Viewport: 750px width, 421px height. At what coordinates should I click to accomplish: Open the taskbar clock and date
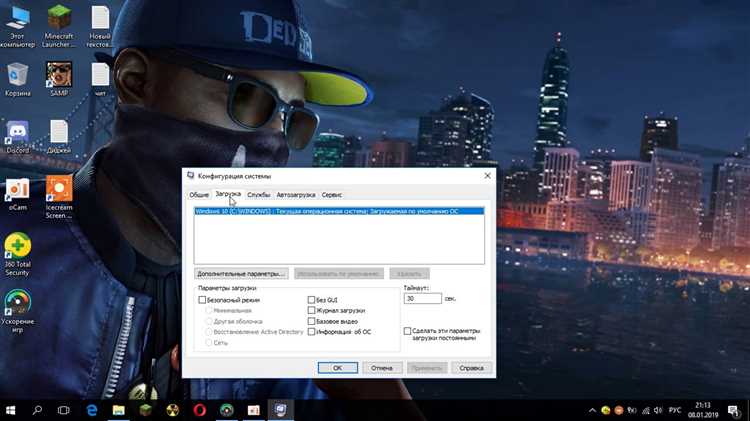[703, 410]
